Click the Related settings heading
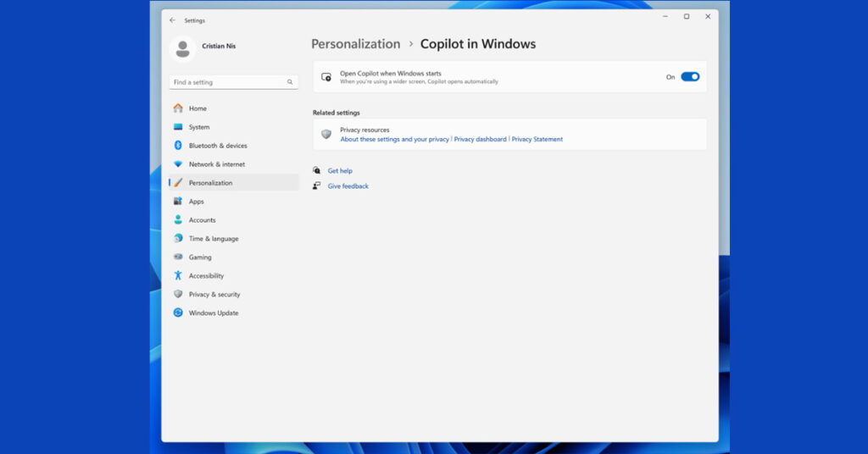Viewport: 868px width, 454px height. pyautogui.click(x=336, y=113)
